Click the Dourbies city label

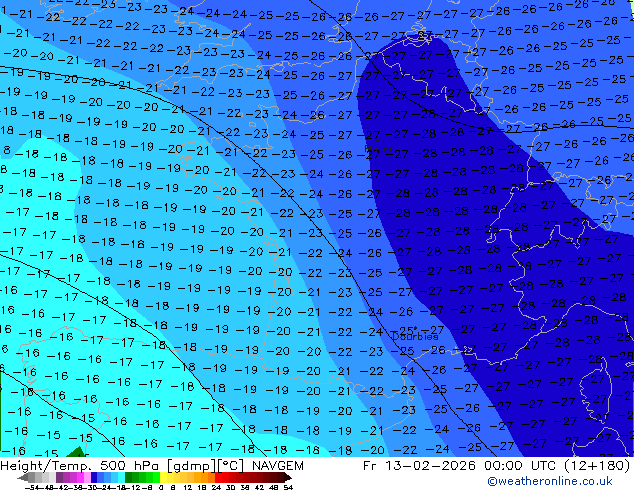415,336
